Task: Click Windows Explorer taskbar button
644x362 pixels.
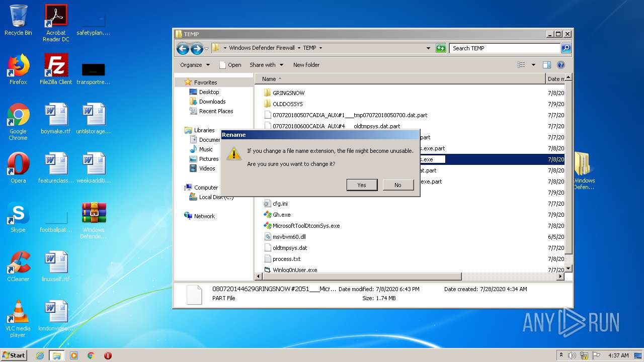Action: pyautogui.click(x=57, y=355)
